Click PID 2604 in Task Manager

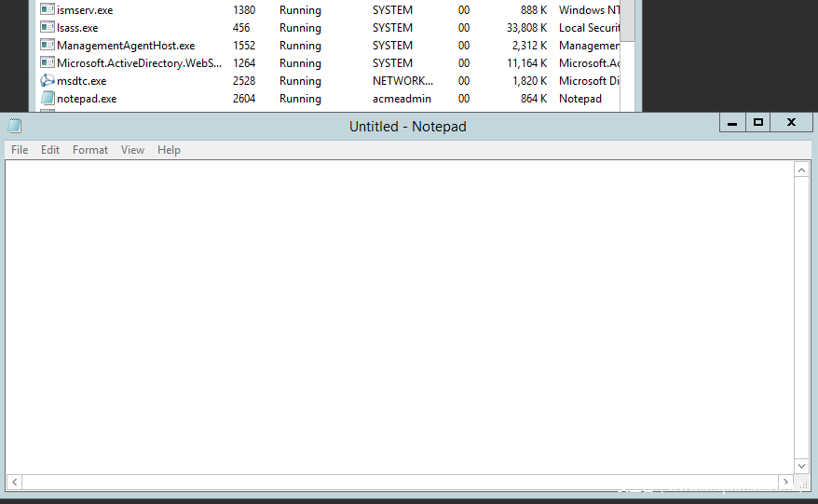(244, 99)
